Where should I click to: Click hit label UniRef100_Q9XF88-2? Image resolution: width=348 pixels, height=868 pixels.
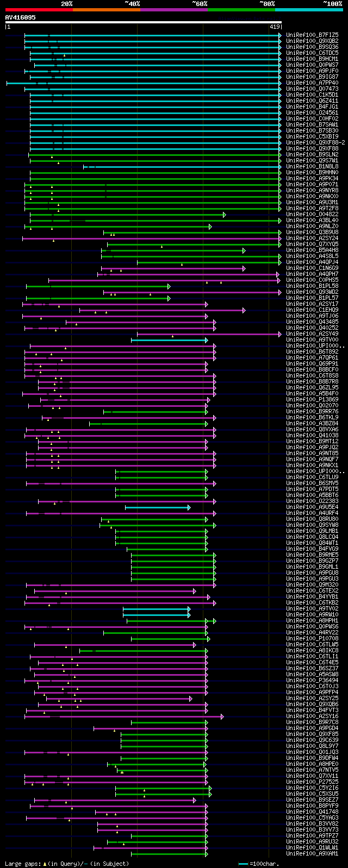coord(315,142)
